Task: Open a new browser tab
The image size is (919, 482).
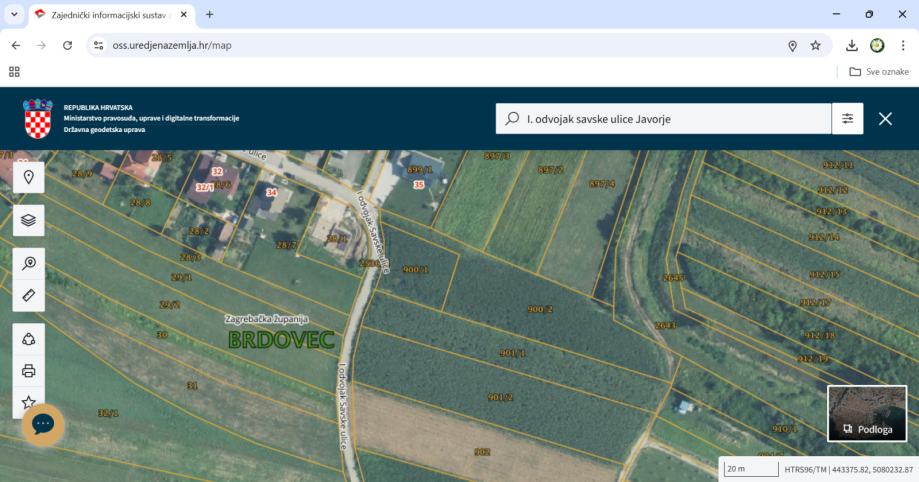Action: (209, 15)
